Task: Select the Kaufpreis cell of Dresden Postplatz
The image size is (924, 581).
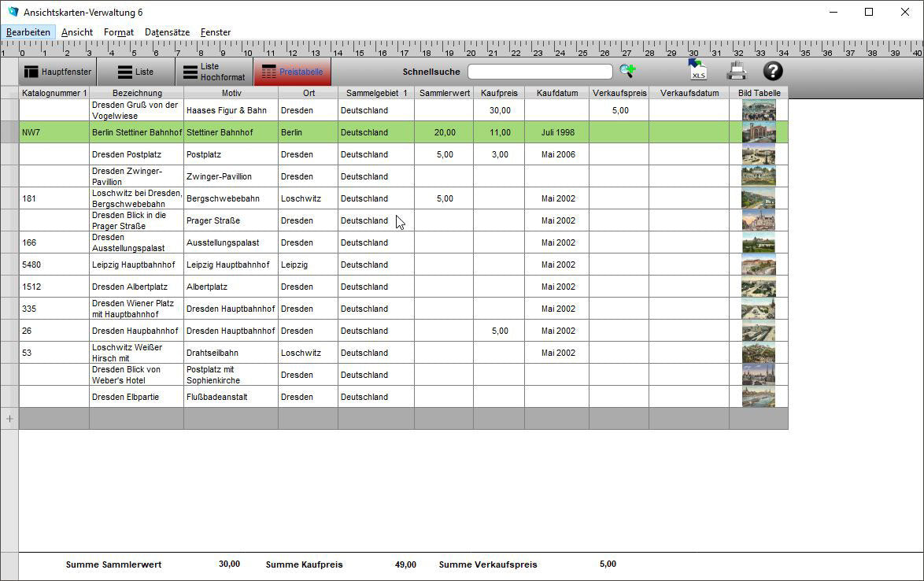Action: click(x=499, y=154)
